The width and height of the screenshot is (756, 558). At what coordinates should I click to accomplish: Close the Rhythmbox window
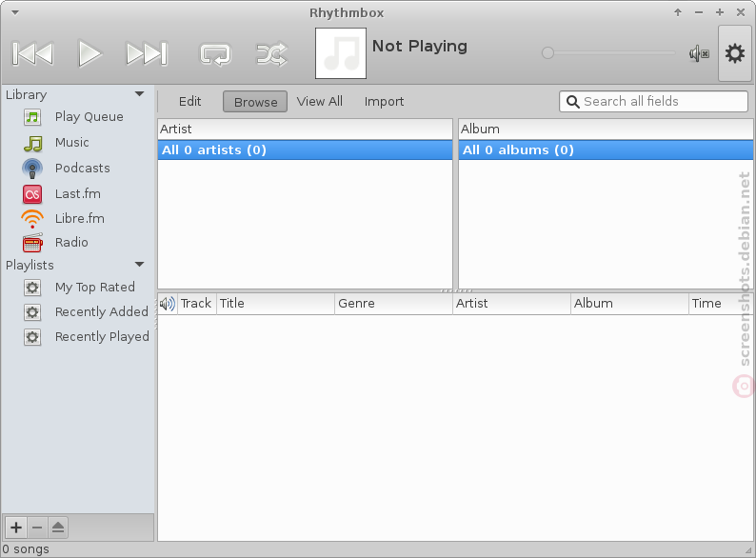pyautogui.click(x=741, y=12)
